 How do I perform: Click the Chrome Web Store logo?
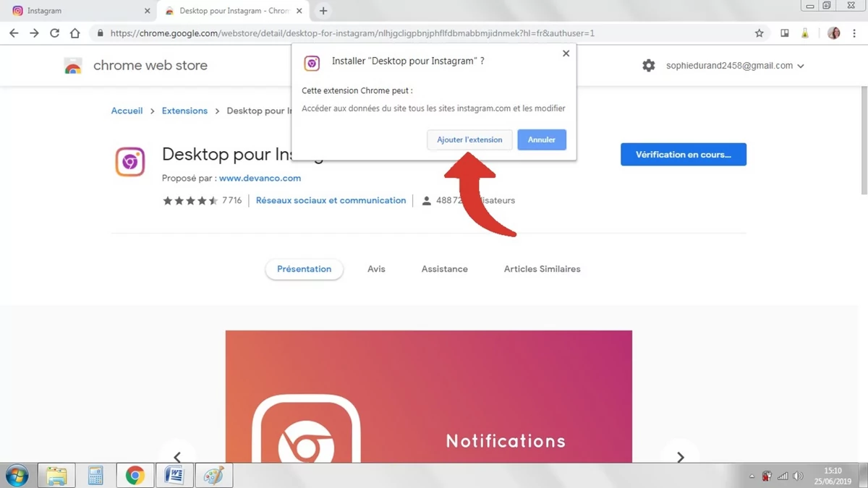point(73,65)
